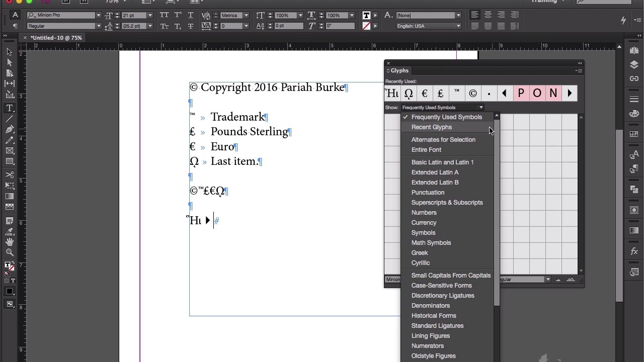Viewport: 644px width, 362px height.
Task: Align paragraph text left
Action: (x=474, y=15)
